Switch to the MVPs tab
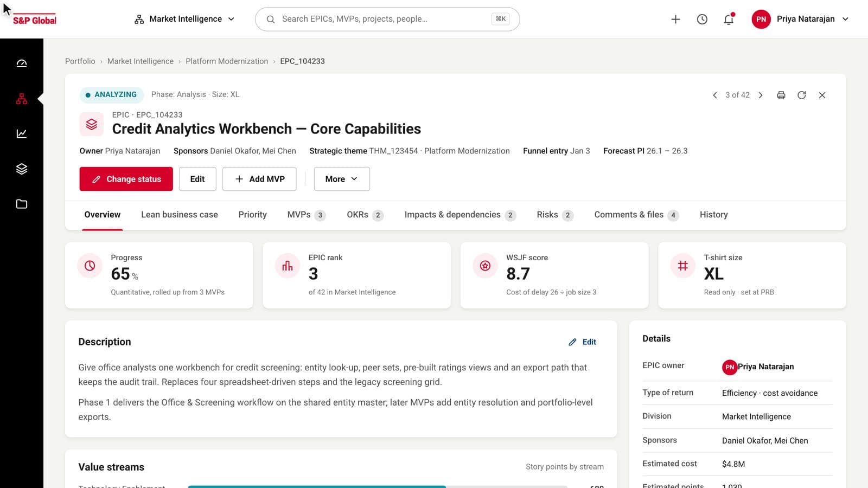 coord(307,215)
